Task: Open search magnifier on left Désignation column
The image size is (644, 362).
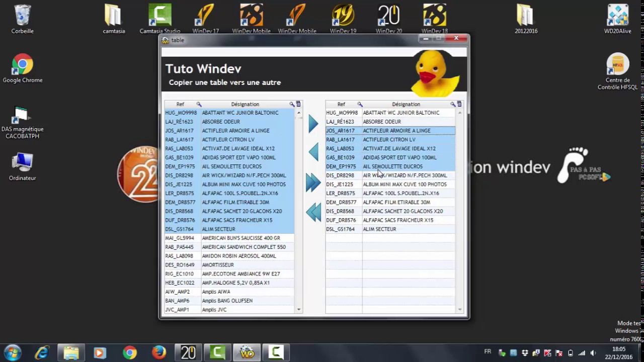Action: (292, 104)
